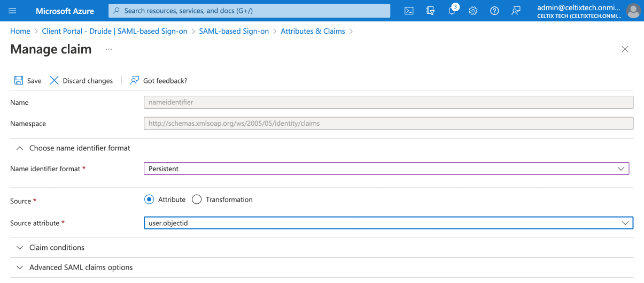
Task: Launch Cloud Shell from the top bar
Action: [409, 11]
